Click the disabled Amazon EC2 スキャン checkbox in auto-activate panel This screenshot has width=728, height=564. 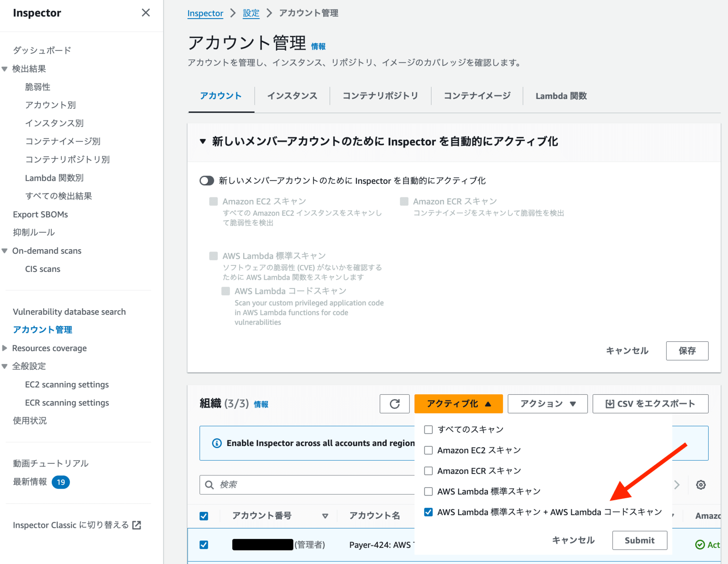tap(214, 201)
